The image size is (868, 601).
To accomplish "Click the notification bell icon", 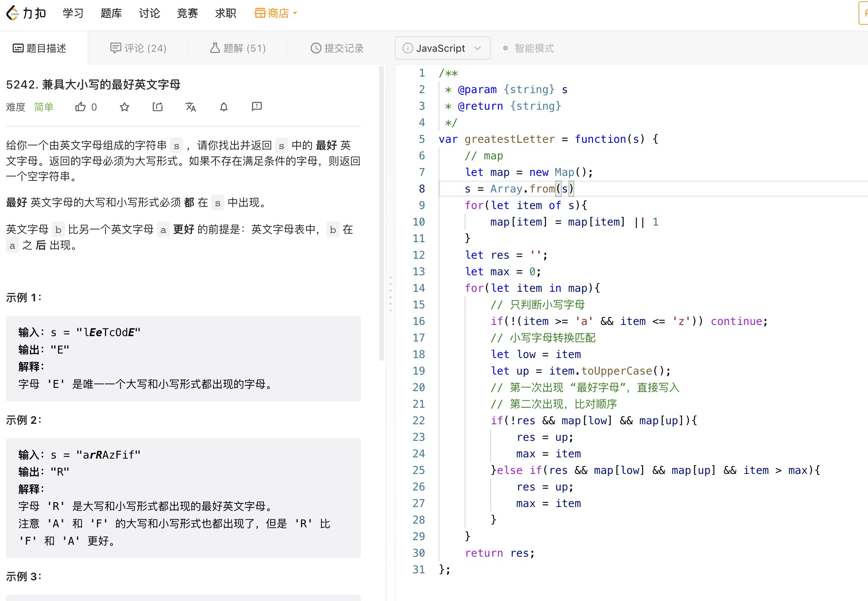I will coord(224,107).
